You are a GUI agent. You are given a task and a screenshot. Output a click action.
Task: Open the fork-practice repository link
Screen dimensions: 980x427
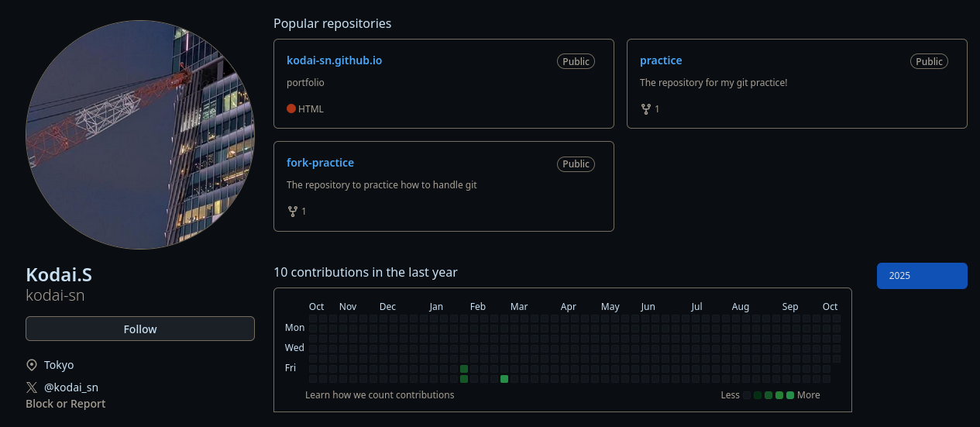(320, 163)
